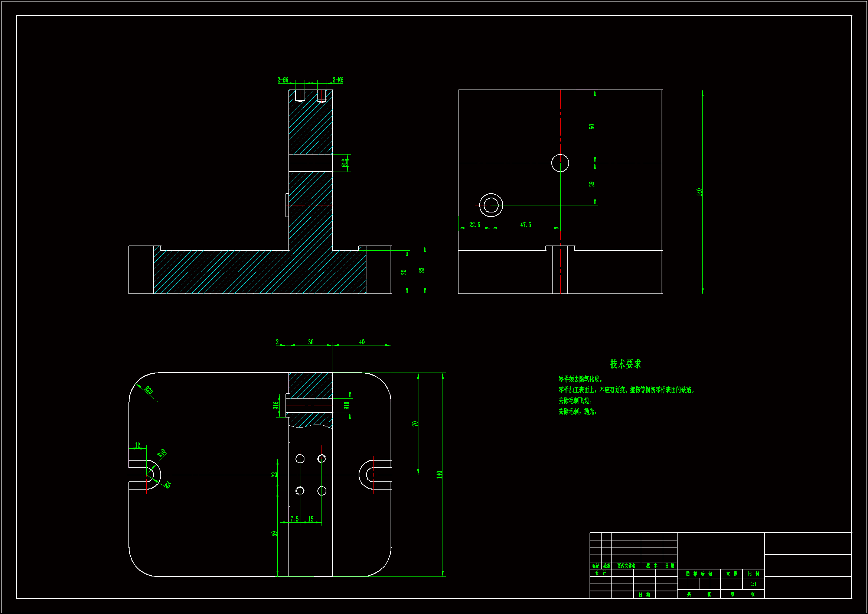Select the 重量 label cell
Image resolution: width=868 pixels, height=614 pixels.
click(731, 574)
